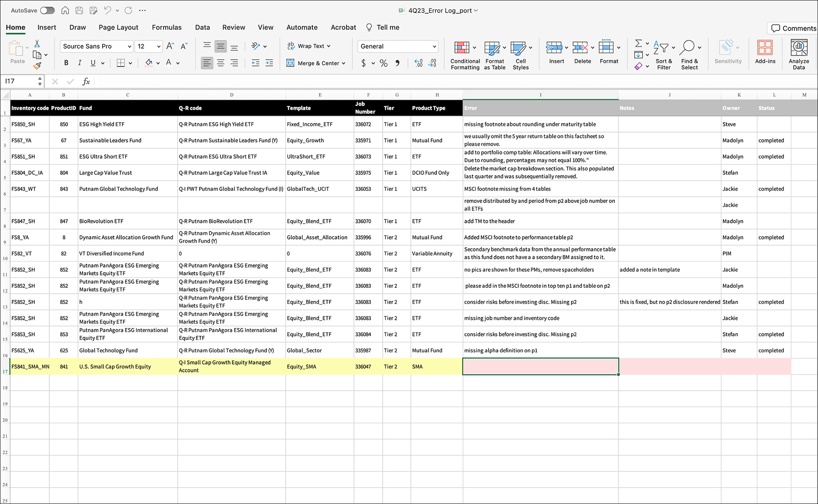
Task: Toggle Bold formatting
Action: tap(66, 63)
